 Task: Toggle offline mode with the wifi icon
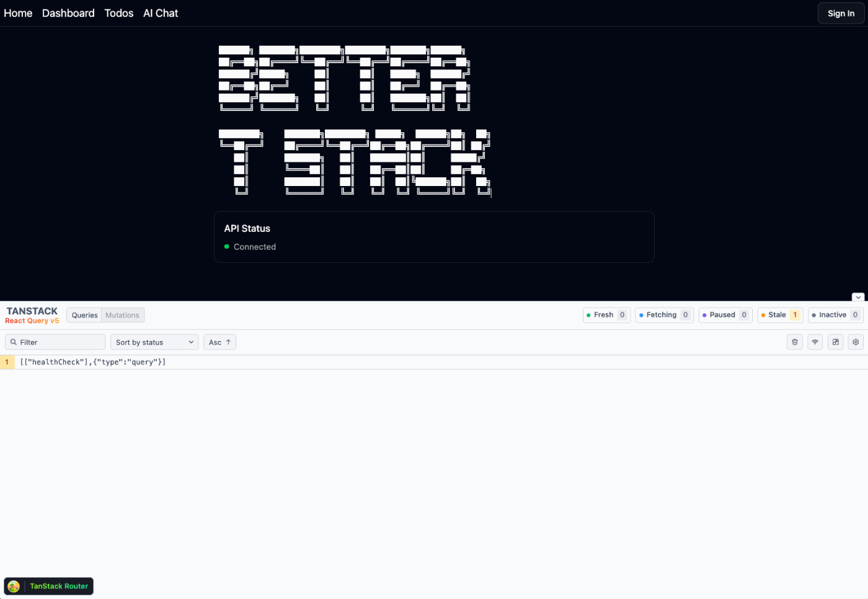815,342
